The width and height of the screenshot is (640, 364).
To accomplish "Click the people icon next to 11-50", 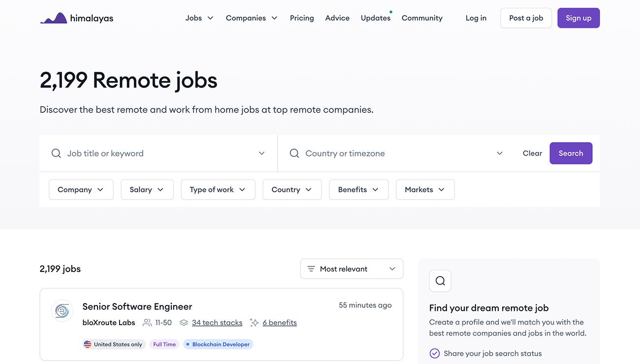I will pos(147,323).
